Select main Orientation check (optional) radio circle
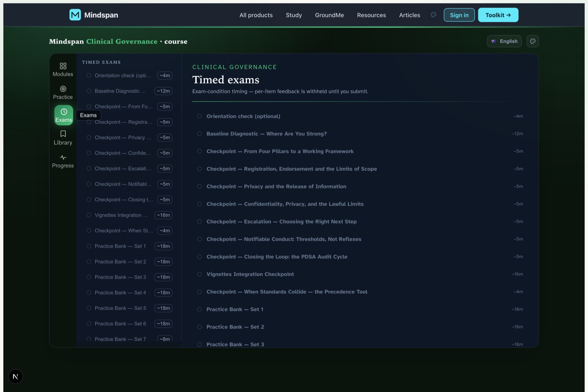The image size is (588, 392). pos(200,116)
